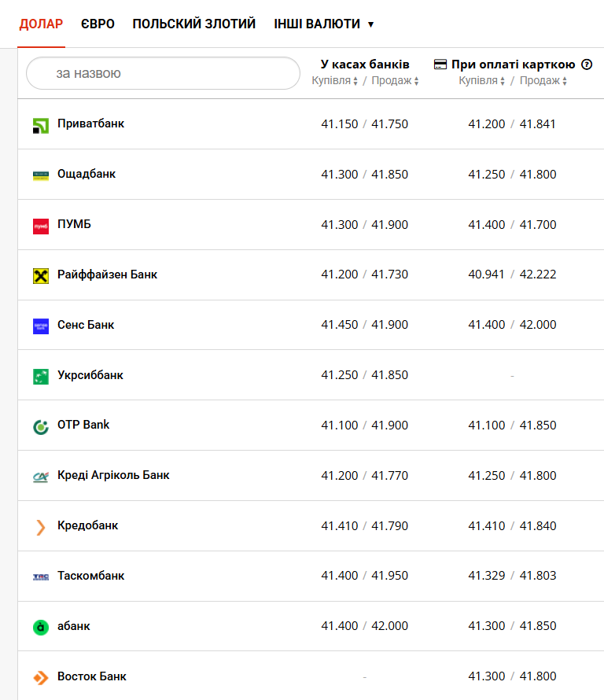
Task: Click Сенс Банк cash rate 41.450 / 41.900
Action: click(x=365, y=325)
